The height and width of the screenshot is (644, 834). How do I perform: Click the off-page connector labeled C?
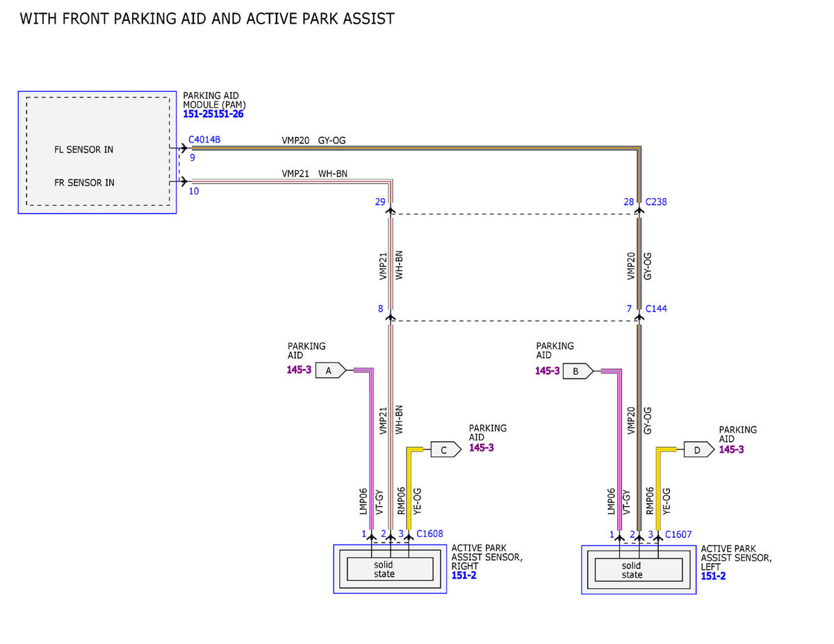pyautogui.click(x=446, y=449)
